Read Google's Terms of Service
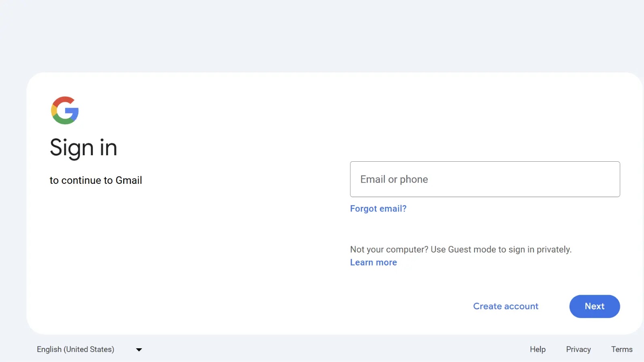644x362 pixels. coord(621,349)
